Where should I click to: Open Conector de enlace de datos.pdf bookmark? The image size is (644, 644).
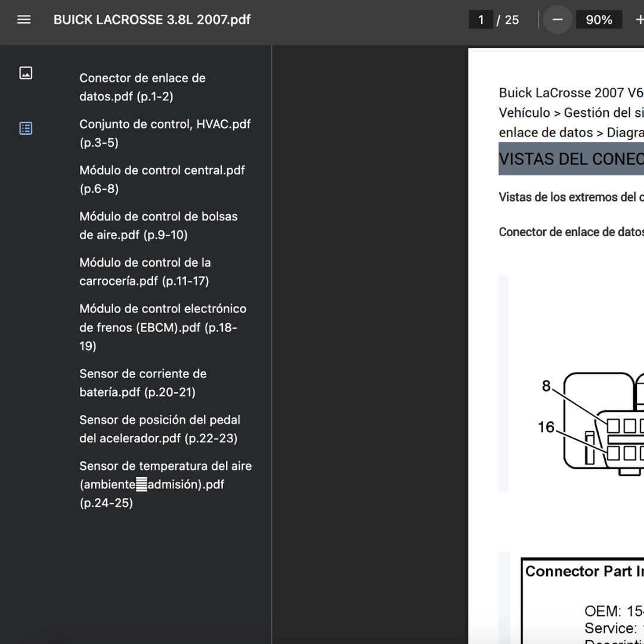143,87
